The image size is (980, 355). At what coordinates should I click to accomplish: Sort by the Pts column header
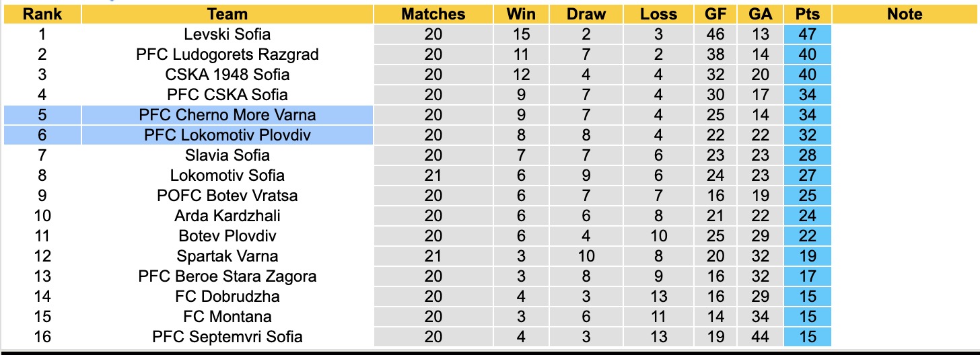click(806, 14)
